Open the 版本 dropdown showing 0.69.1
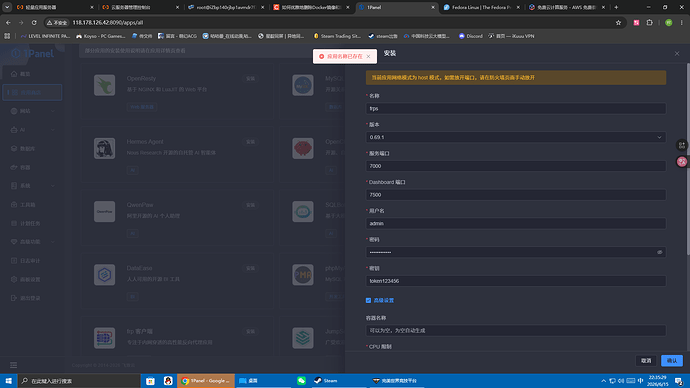Screen dimensions: 690x388 (x=516, y=137)
